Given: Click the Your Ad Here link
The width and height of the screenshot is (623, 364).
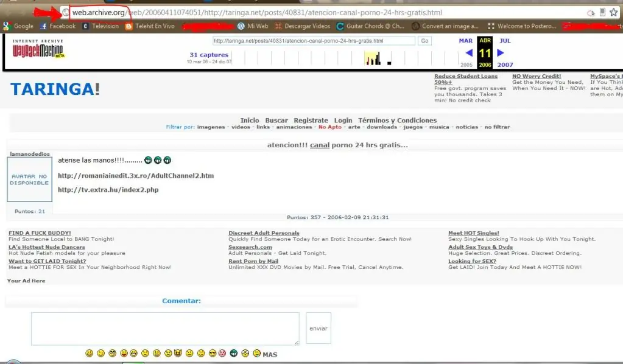Looking at the screenshot, I should tap(26, 281).
